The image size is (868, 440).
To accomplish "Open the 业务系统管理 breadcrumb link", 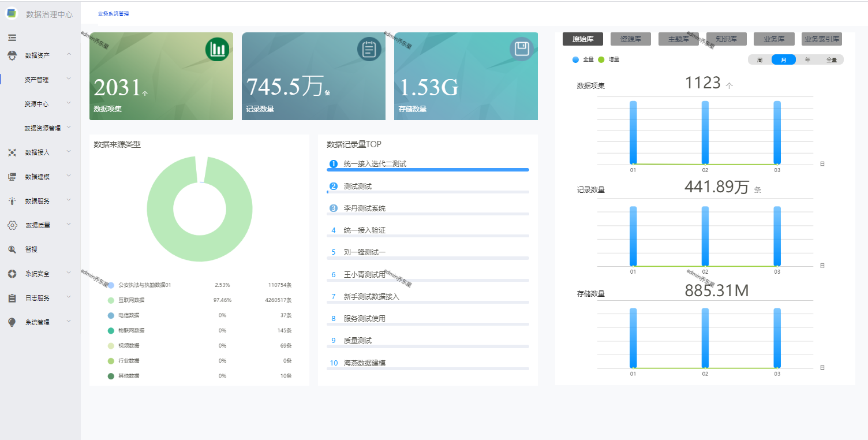I will (x=114, y=14).
